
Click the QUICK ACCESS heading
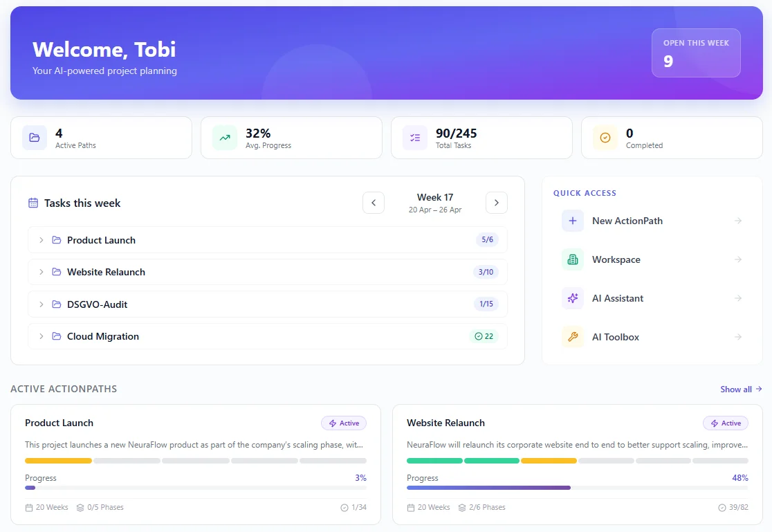tap(585, 193)
